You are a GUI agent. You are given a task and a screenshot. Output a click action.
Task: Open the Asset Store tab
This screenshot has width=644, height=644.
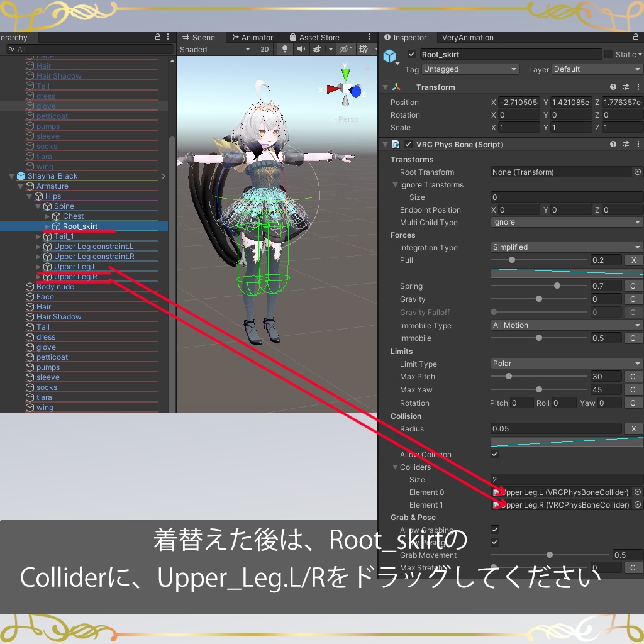pyautogui.click(x=318, y=37)
